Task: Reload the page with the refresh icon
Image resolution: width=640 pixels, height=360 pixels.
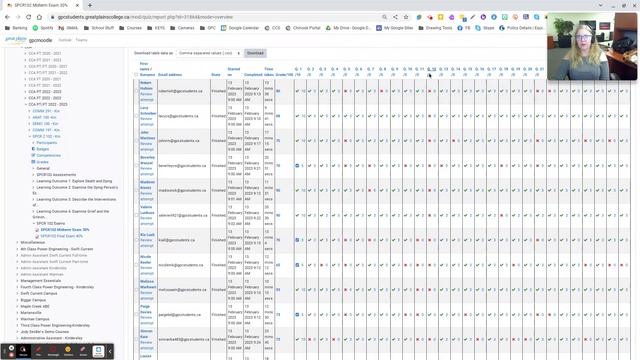Action: coord(29,17)
